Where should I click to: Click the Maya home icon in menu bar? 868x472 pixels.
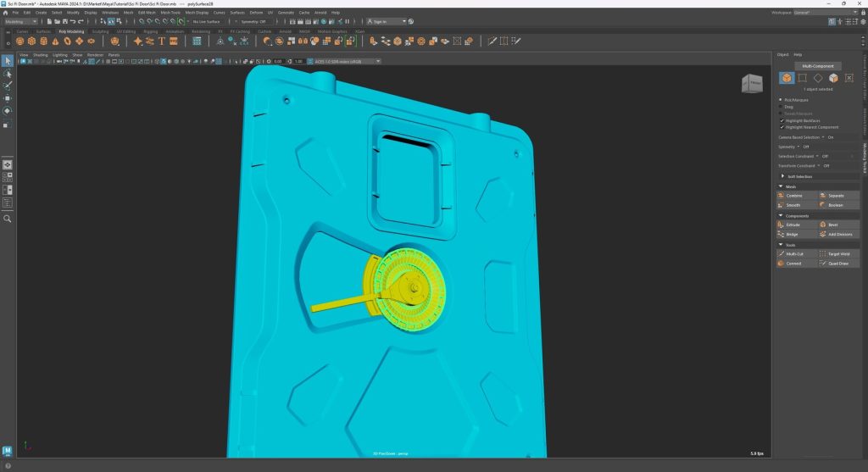[6, 12]
